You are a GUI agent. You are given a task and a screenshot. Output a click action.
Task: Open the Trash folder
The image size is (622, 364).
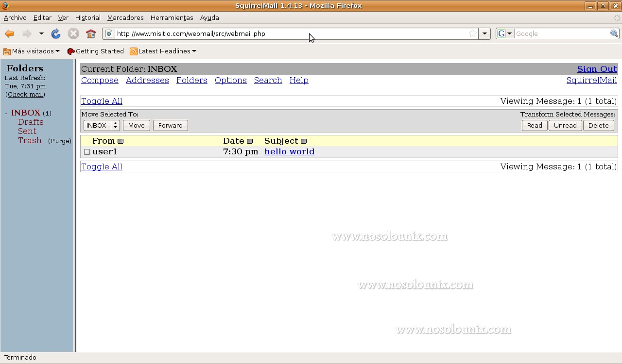(x=30, y=140)
